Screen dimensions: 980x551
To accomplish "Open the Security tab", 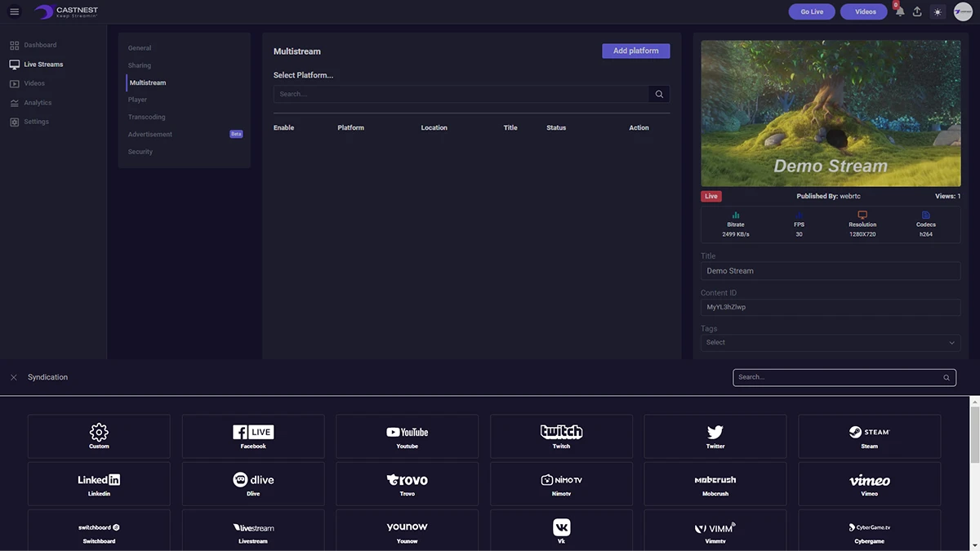I will 140,152.
